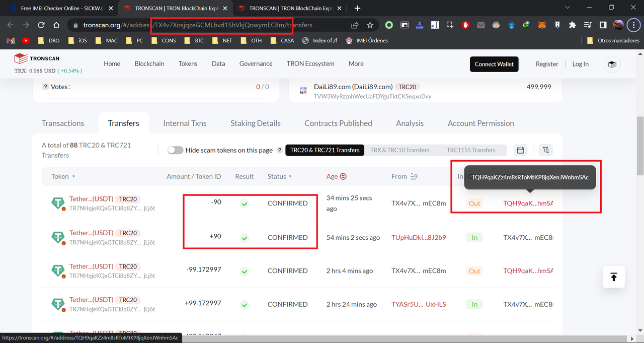Open the calendar date filter icon
Screen dimensions: 644x343
(x=521, y=150)
